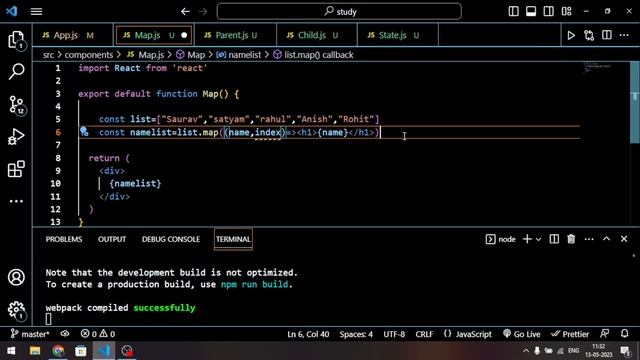
Task: Open the Search view in activity bar
Action: pyautogui.click(x=16, y=71)
